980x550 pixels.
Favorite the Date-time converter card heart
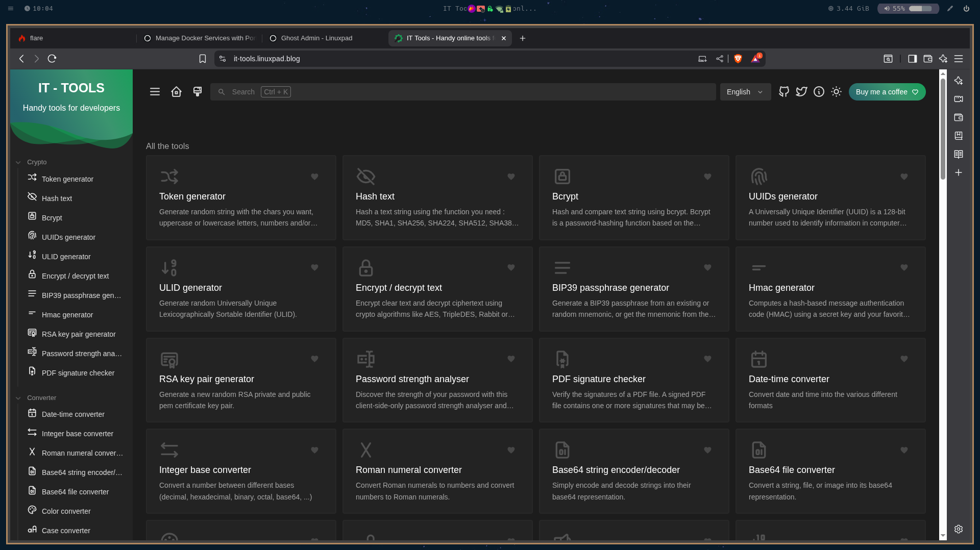[x=904, y=359]
